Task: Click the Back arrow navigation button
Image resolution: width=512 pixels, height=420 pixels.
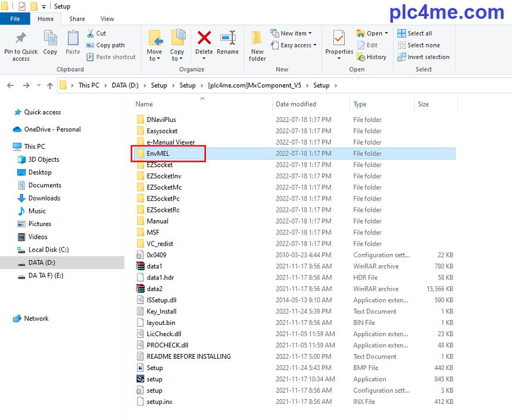Action: point(10,86)
